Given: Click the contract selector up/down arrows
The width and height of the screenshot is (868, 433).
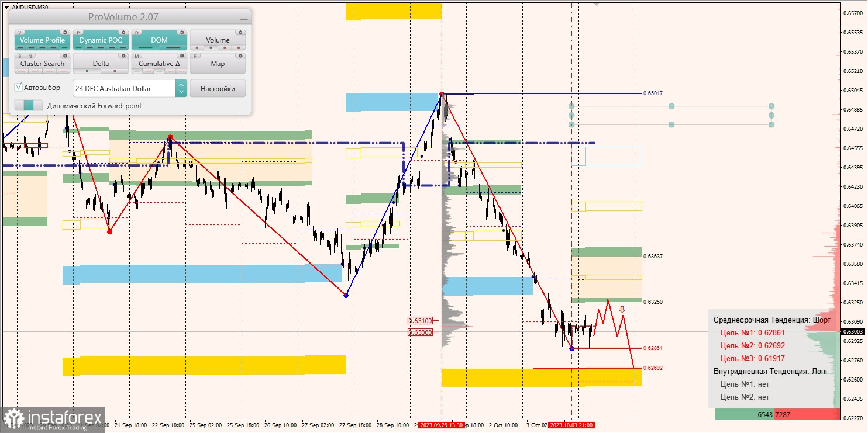Looking at the screenshot, I should pyautogui.click(x=181, y=88).
